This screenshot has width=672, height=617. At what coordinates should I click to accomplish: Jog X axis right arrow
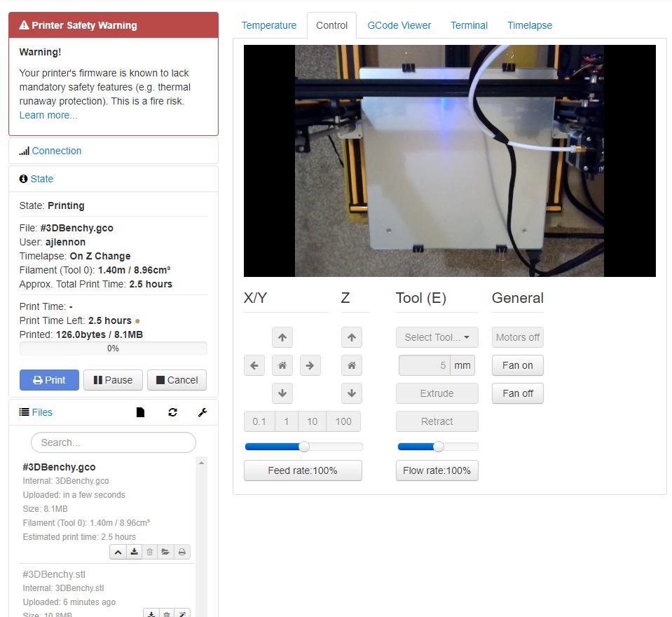pos(310,365)
